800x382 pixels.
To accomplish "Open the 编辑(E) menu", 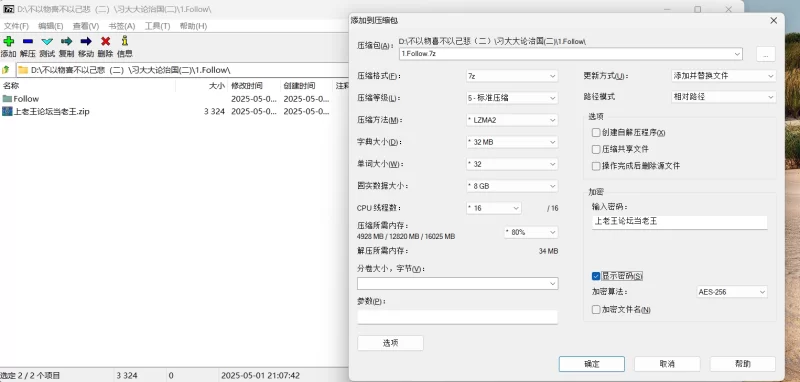I will point(51,26).
